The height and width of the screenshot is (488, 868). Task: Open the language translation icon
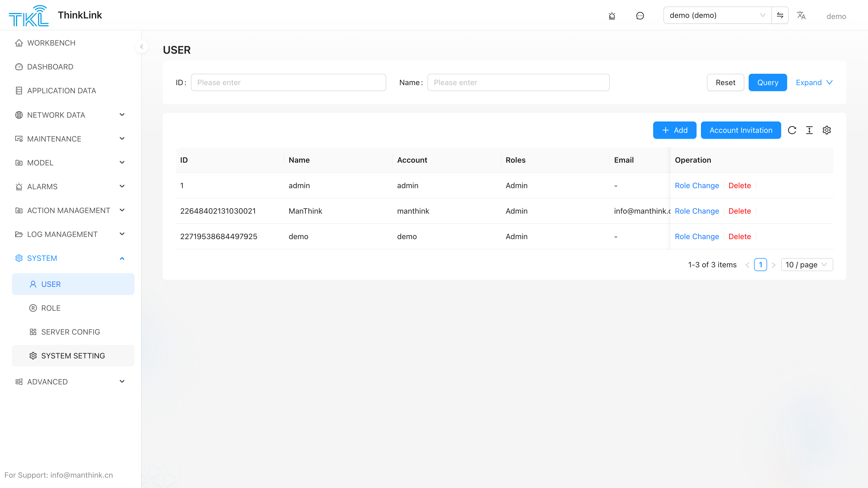[801, 15]
